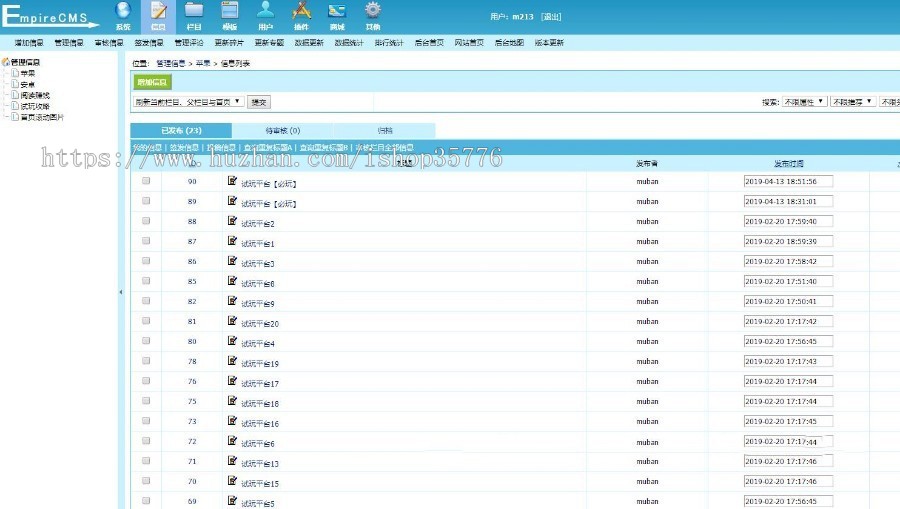The image size is (900, 509).
Task: Collapse the left sidebar with the arrow handle
Action: coord(121,292)
